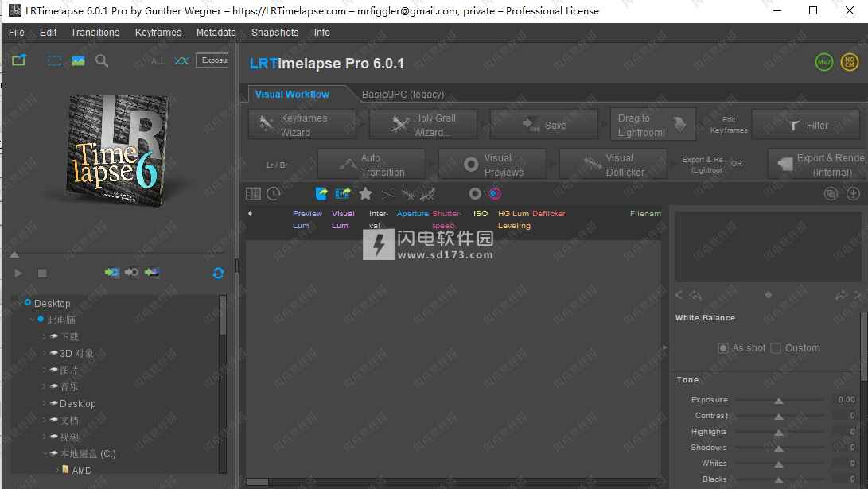Collapse the 本地磁盘 (C:) drive node
Image resolution: width=868 pixels, height=489 pixels.
tap(45, 453)
